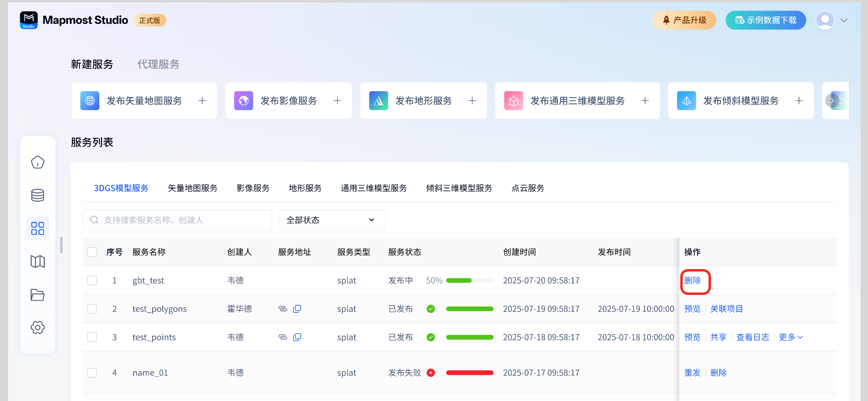Open the settings gear in sidebar
Viewport: 868px width, 401px height.
(38, 328)
